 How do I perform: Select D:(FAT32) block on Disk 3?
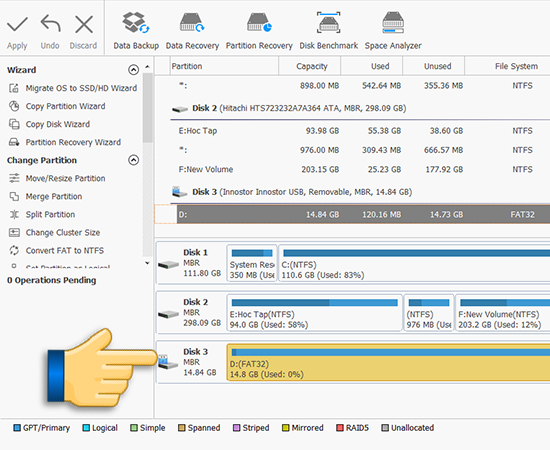point(389,362)
